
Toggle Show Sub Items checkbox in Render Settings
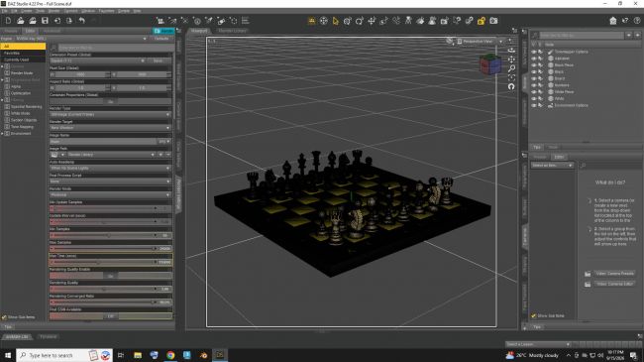[x=4, y=317]
